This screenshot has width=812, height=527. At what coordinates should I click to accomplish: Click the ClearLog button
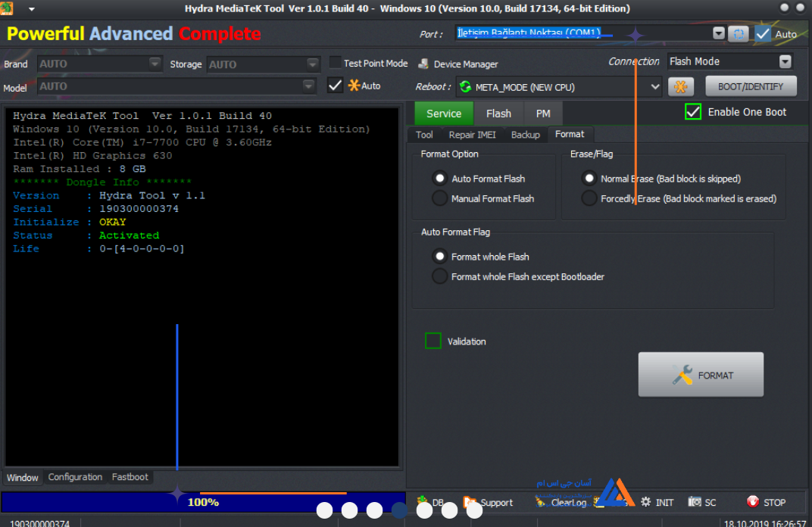click(x=562, y=502)
